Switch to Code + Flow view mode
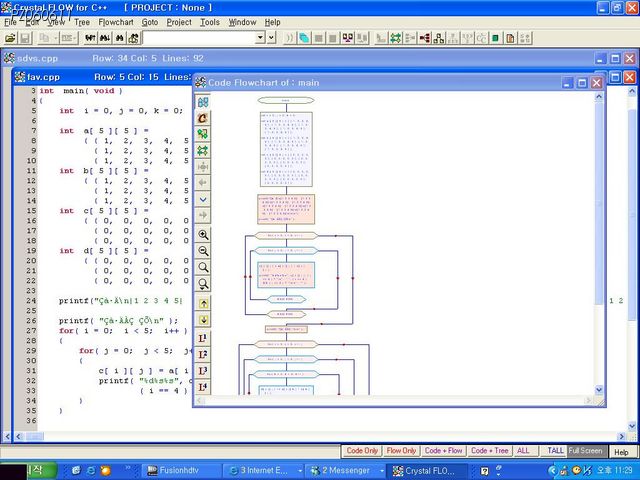The width and height of the screenshot is (640, 480). [443, 451]
